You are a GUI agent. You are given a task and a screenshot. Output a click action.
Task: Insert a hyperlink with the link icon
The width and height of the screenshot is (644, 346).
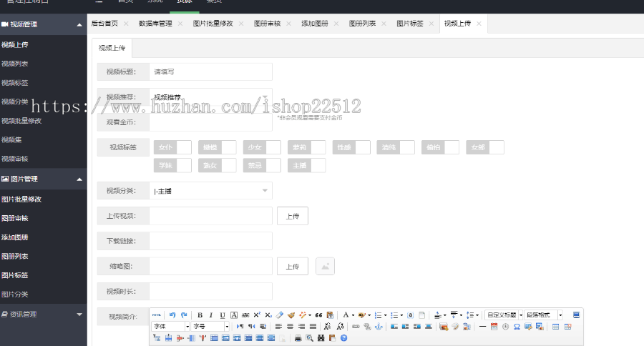tap(356, 326)
